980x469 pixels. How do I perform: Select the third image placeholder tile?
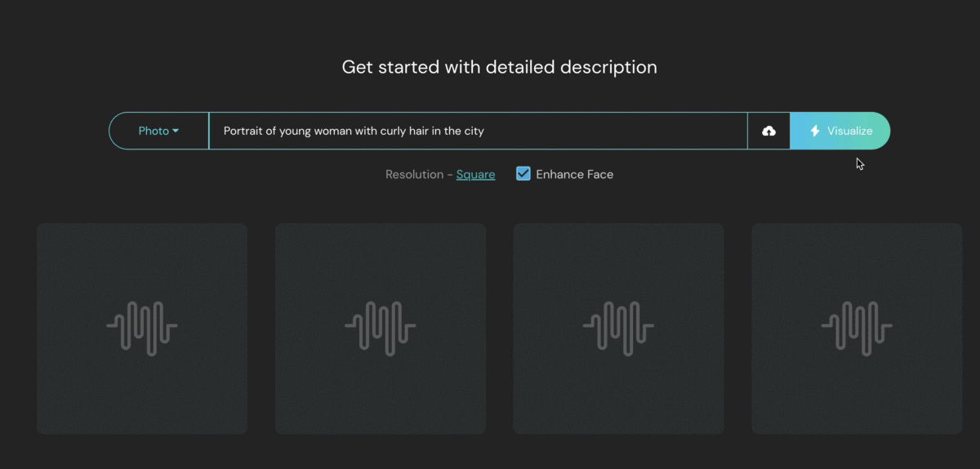click(x=618, y=328)
